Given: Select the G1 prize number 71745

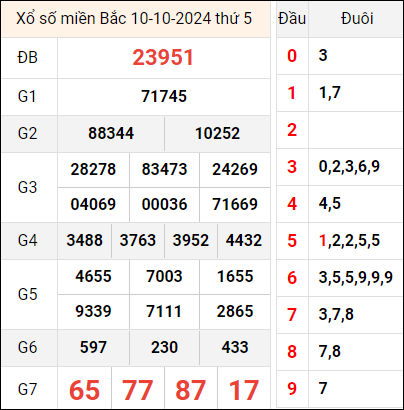Looking at the screenshot, I should point(164,97).
